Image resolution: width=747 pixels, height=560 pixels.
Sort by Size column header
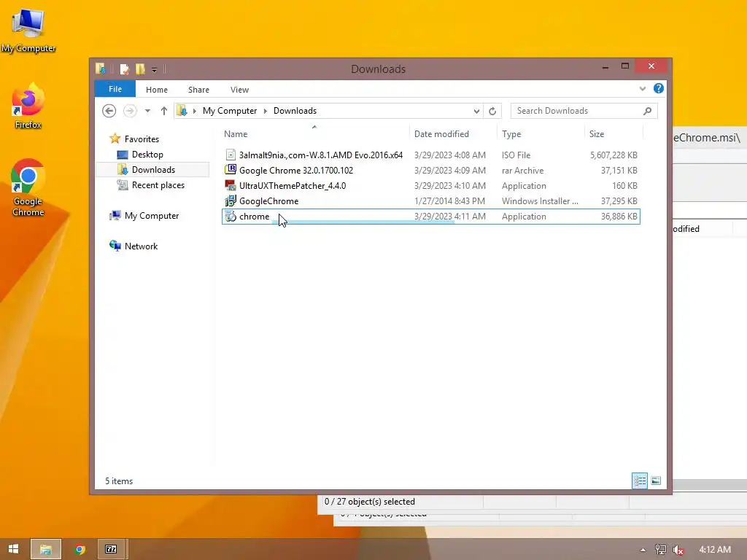click(x=597, y=134)
